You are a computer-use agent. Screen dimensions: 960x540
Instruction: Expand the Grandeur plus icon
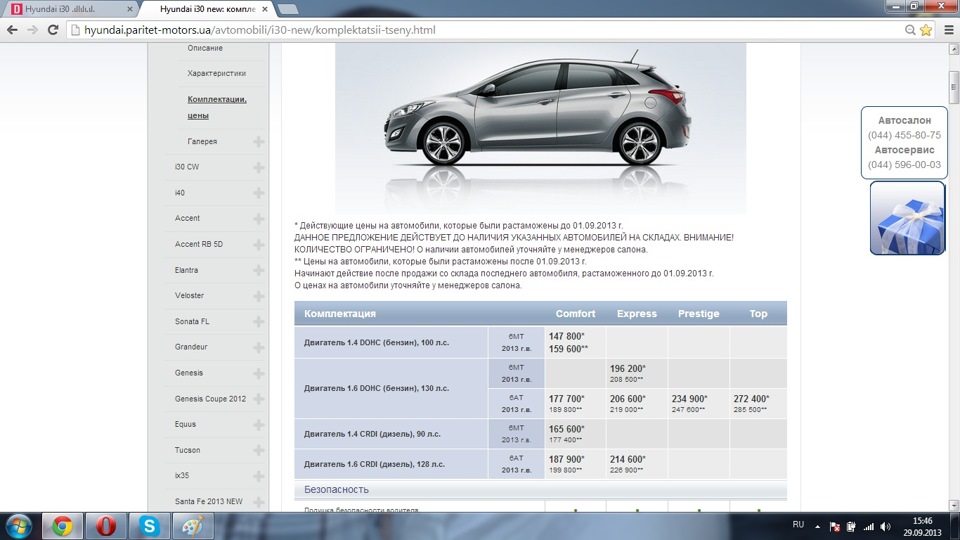[258, 347]
